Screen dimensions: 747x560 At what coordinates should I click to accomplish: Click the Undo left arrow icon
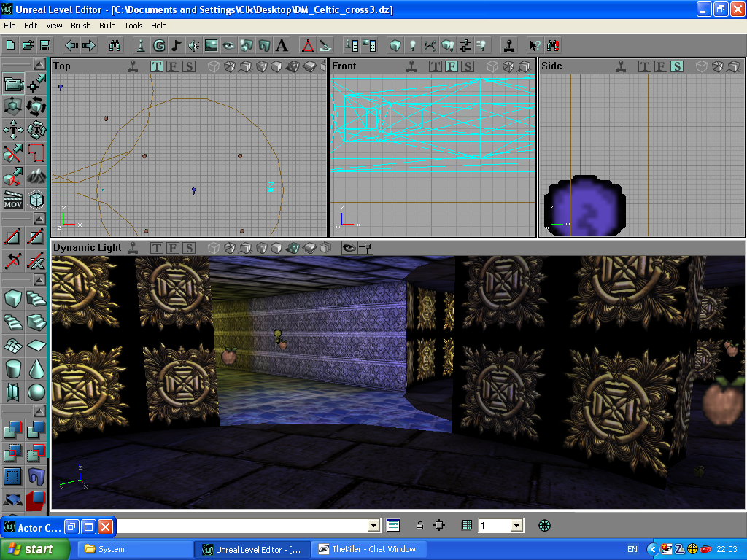pos(71,45)
